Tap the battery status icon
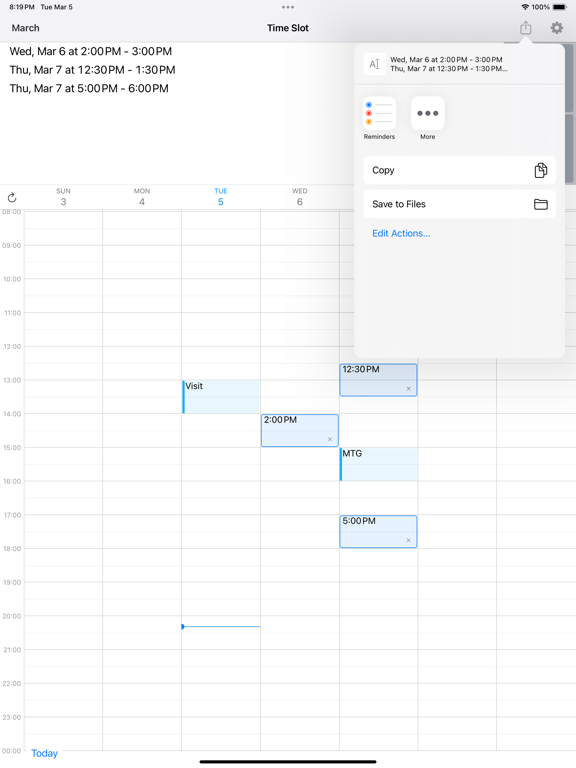The image size is (576, 768). pyautogui.click(x=560, y=7)
